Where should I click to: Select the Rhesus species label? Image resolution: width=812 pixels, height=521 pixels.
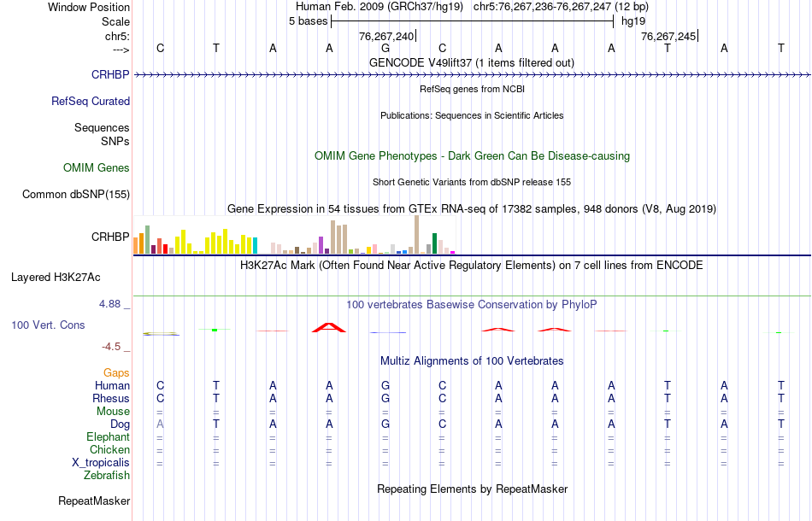pos(111,398)
